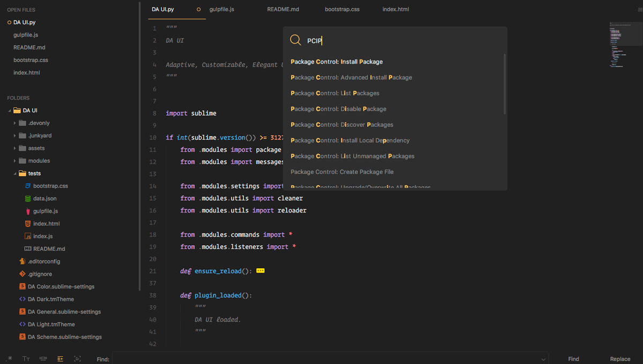Screen dimensions: 643x364
Task: Click the Find button
Action: coord(573,359)
